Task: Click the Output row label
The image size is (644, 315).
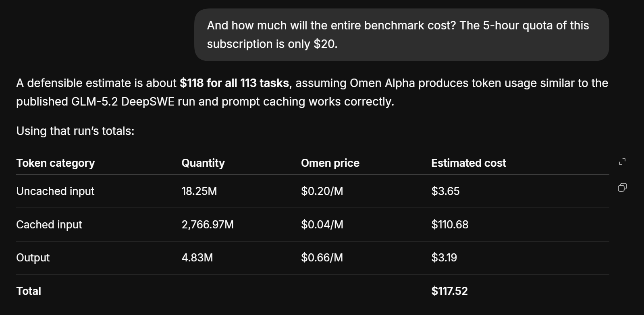Action: tap(33, 257)
